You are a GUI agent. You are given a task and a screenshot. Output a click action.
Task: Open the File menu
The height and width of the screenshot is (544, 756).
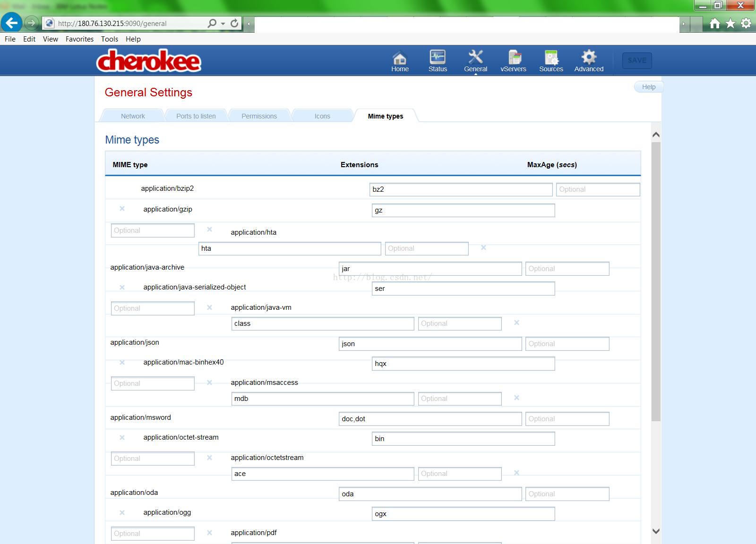tap(10, 39)
